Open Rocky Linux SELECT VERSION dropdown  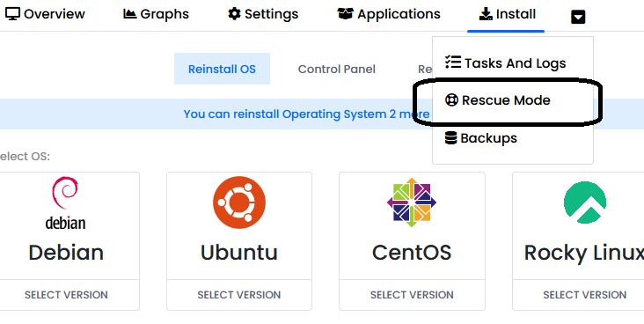click(x=585, y=295)
